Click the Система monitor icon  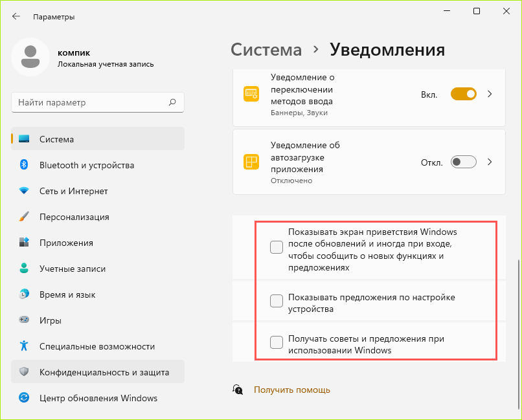click(24, 138)
